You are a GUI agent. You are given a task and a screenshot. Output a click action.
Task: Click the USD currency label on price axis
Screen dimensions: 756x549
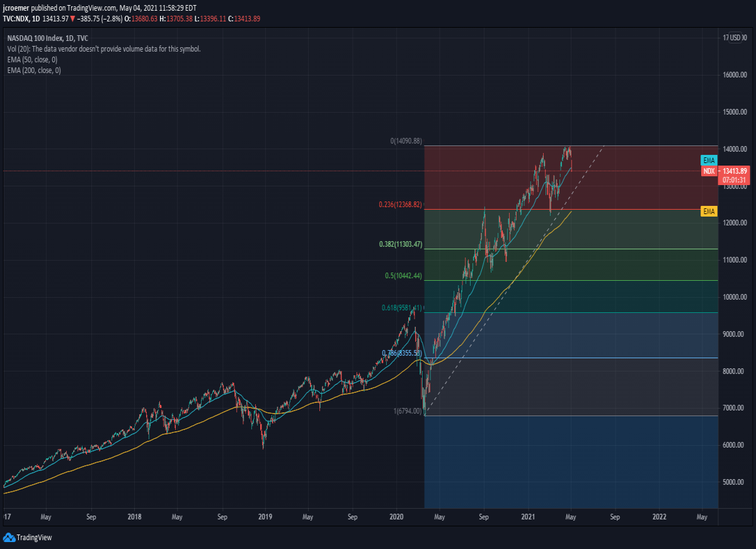735,38
